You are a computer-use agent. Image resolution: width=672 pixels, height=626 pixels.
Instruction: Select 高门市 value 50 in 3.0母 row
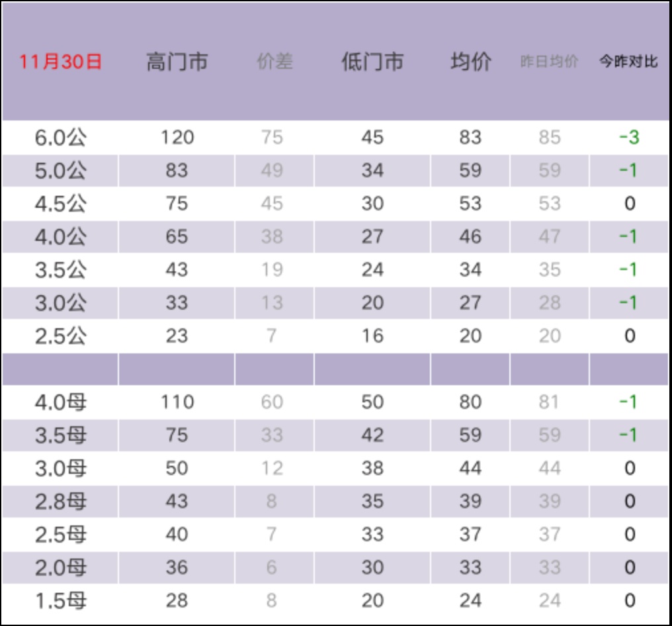[x=177, y=469]
